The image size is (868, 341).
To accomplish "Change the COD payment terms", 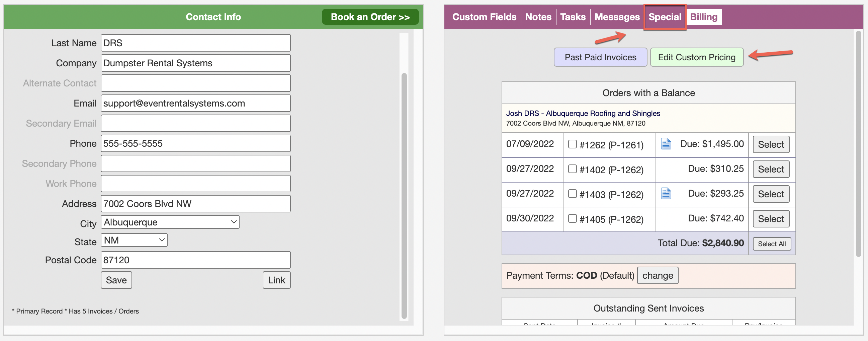I will [x=657, y=276].
